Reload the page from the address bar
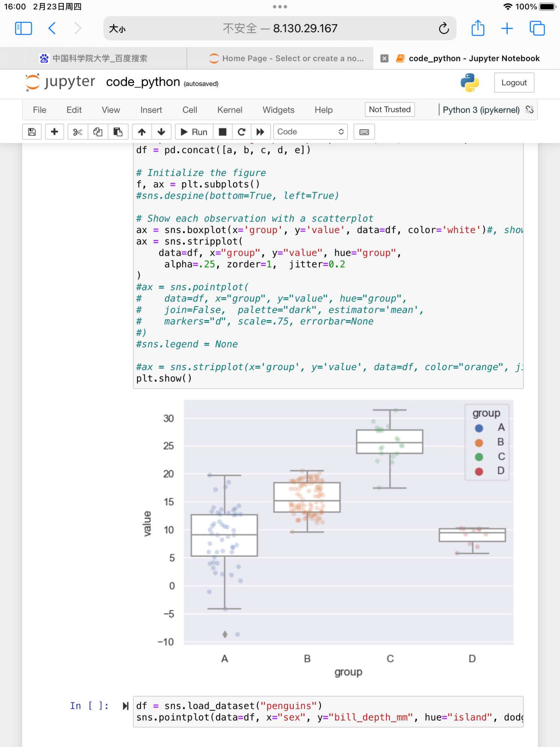Viewport: 560px width, 747px height. pos(444,28)
